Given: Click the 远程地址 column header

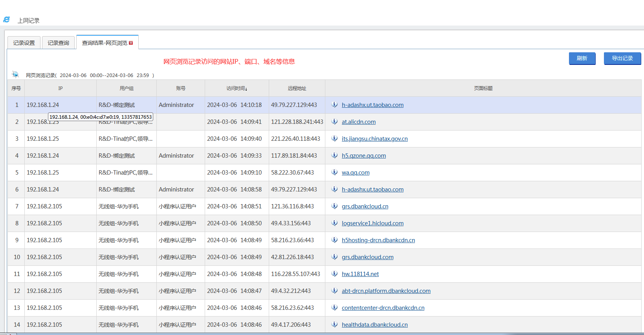Looking at the screenshot, I should click(297, 88).
